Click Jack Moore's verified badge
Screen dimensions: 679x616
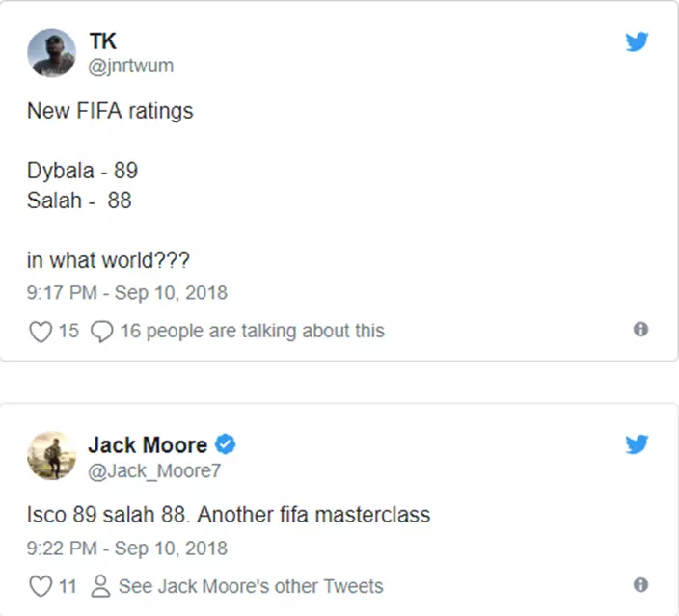click(x=226, y=444)
